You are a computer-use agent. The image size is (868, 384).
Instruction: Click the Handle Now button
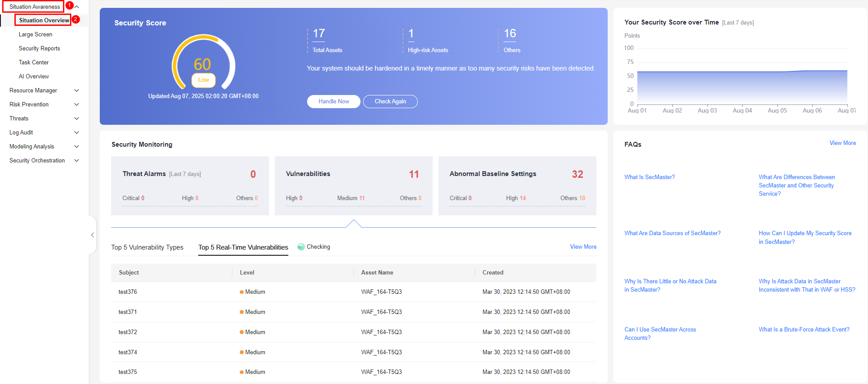click(334, 101)
